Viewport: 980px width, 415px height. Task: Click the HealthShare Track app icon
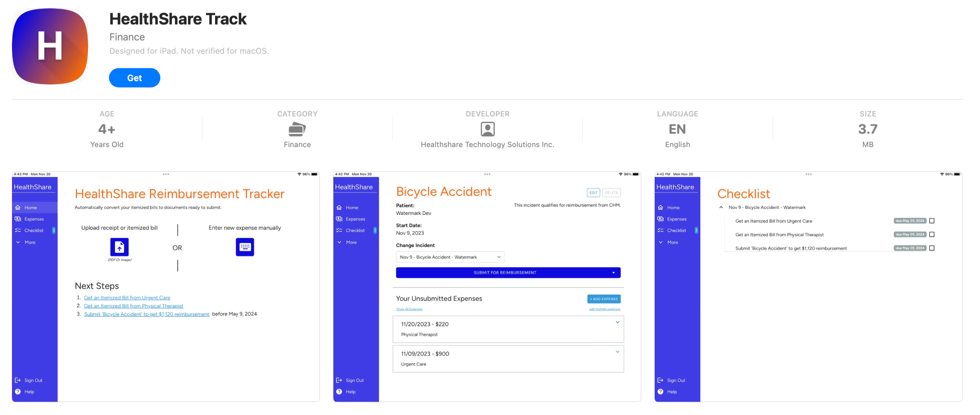coord(50,46)
